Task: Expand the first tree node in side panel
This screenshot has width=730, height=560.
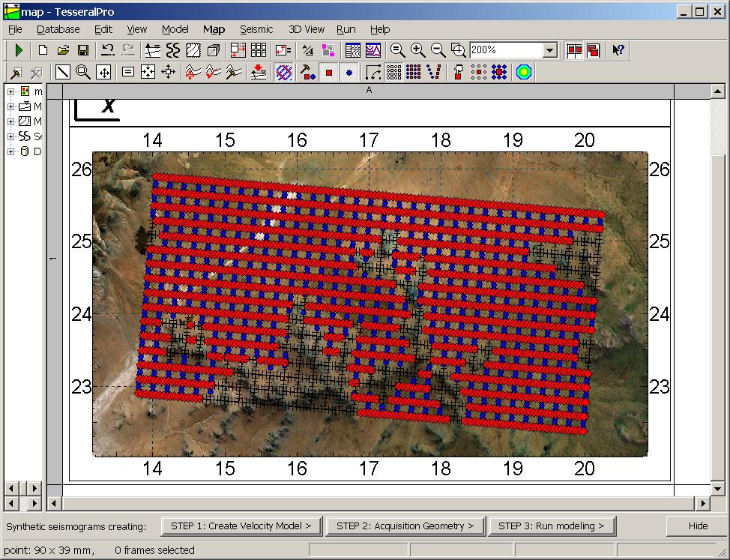Action: pyautogui.click(x=10, y=91)
